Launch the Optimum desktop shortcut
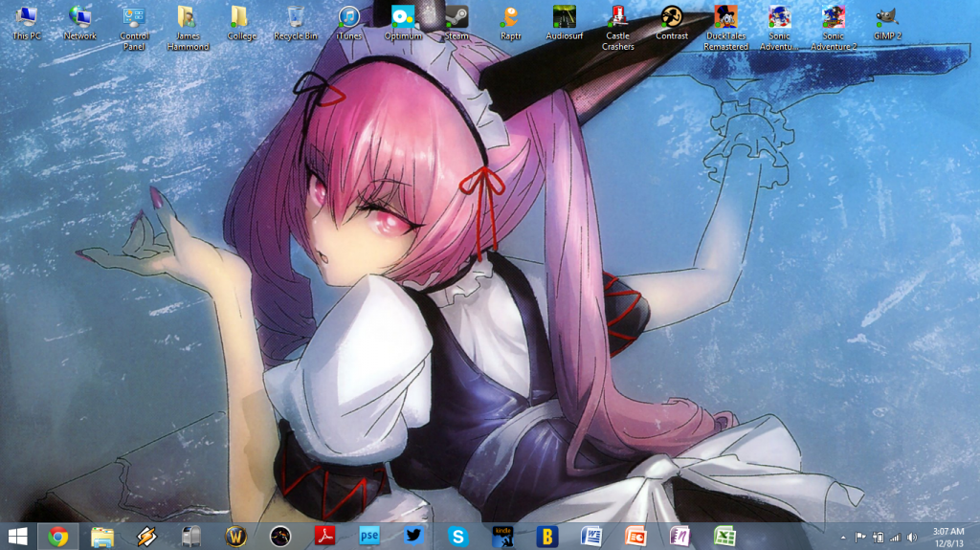980x550 pixels. (x=403, y=23)
